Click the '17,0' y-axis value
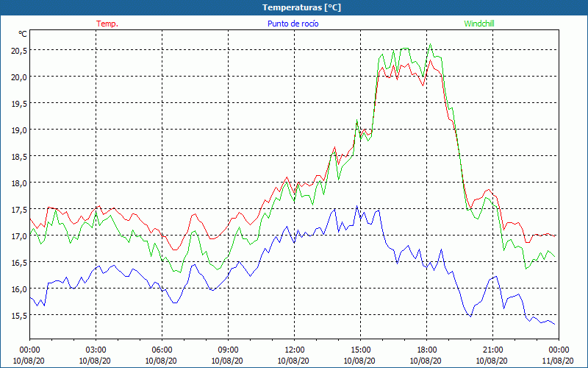The height and width of the screenshot is (368, 588). (19, 236)
